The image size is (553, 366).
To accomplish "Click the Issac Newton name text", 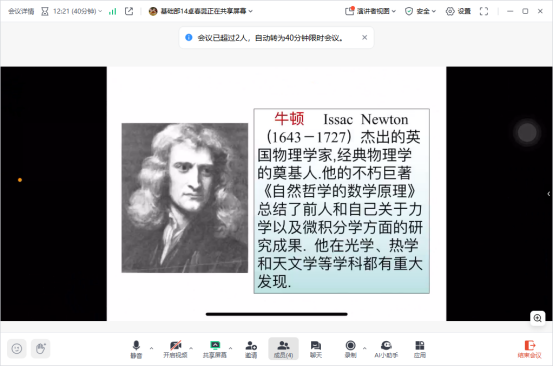I will 366,120.
